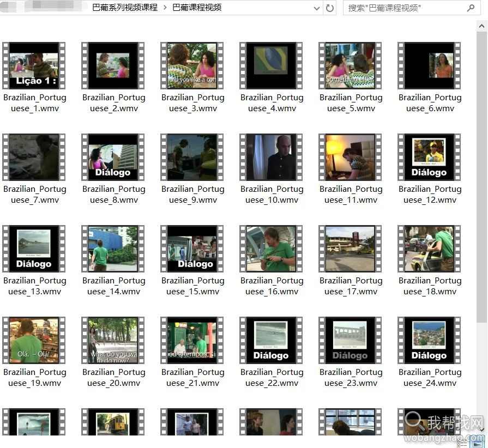The height and width of the screenshot is (448, 488).
Task: Click file name Brazilian_Portuguese_13.wmv
Action: 35,286
